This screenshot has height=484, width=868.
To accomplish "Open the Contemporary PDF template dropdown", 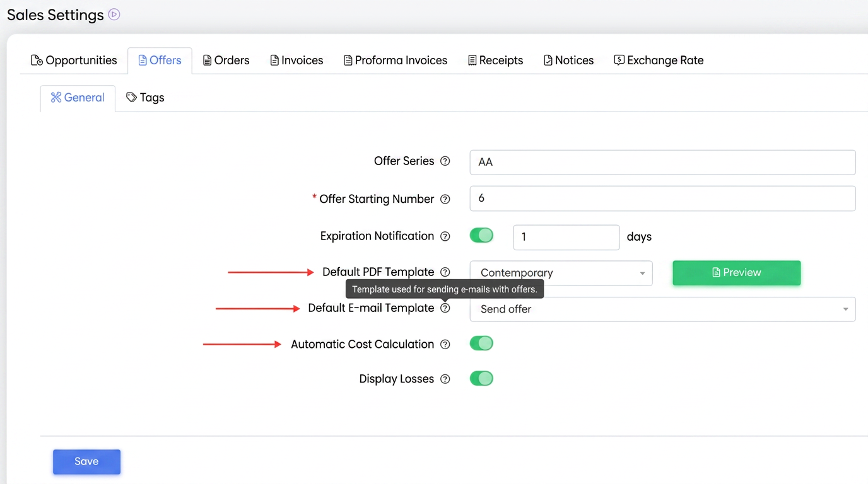I will click(x=561, y=273).
